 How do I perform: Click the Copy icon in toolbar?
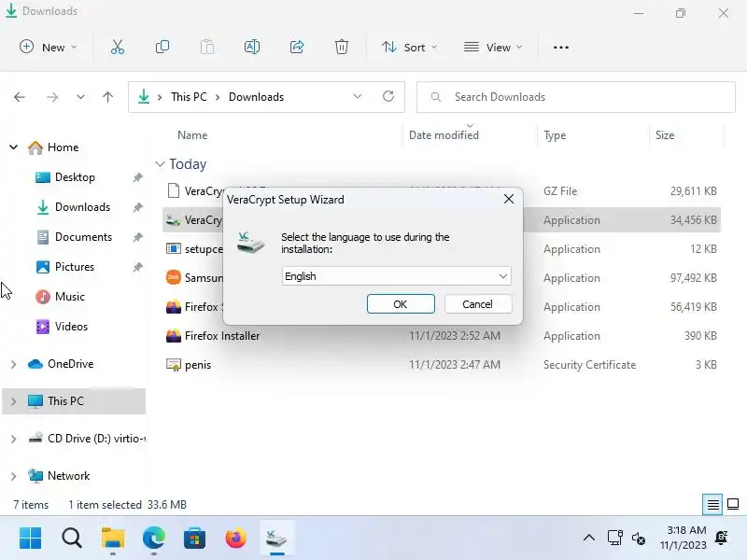pos(162,48)
